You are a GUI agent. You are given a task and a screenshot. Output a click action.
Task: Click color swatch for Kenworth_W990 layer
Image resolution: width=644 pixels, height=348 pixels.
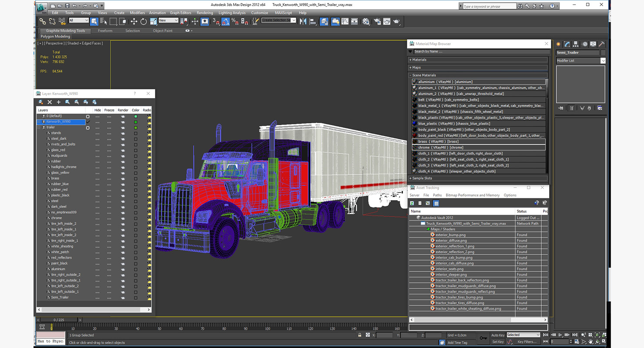point(136,122)
